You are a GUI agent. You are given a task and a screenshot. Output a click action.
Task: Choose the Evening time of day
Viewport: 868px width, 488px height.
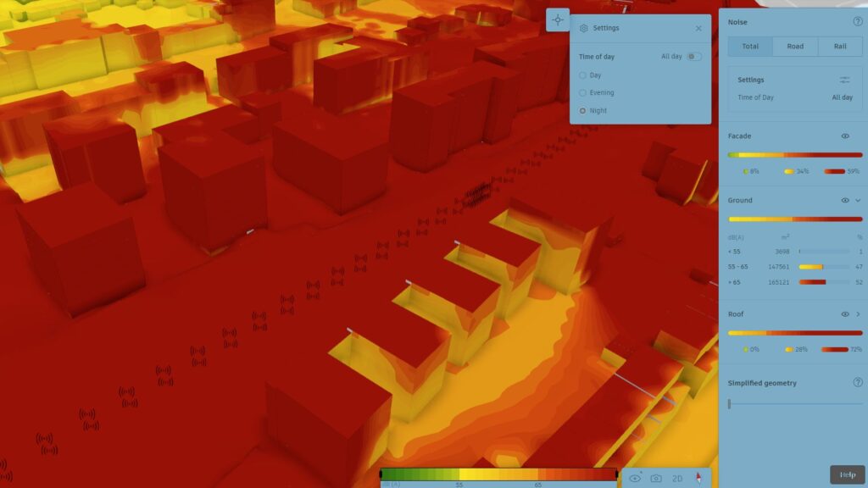tap(583, 93)
